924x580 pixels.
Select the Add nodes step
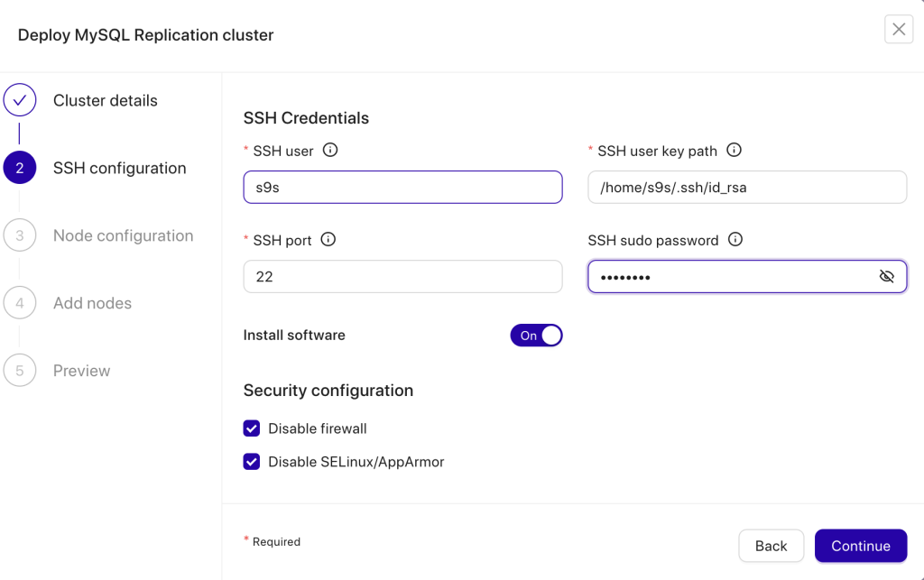[93, 303]
